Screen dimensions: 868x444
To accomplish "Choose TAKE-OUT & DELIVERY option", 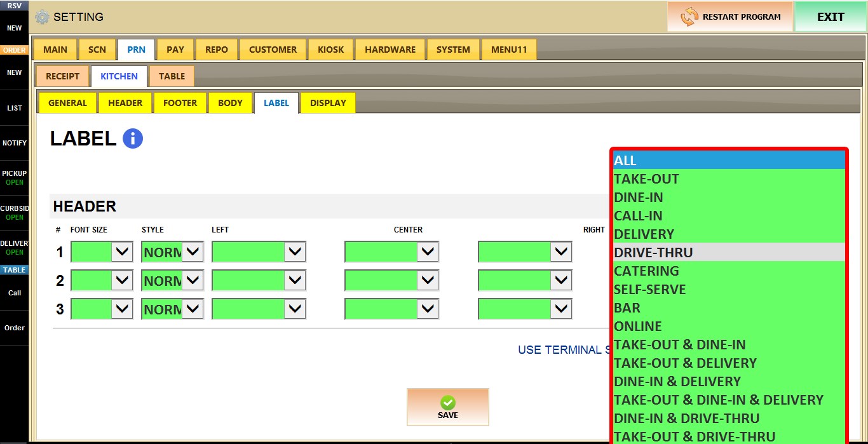I will click(x=729, y=363).
